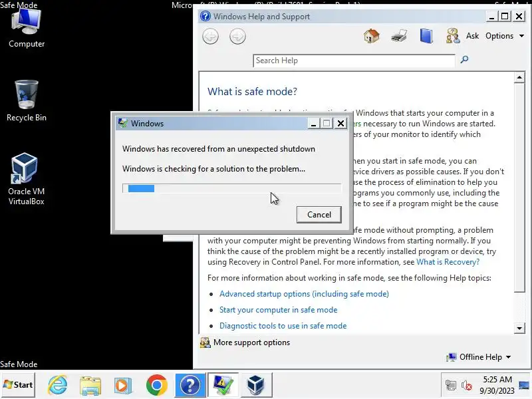Switch to Help and Support taskbar button

[190, 385]
